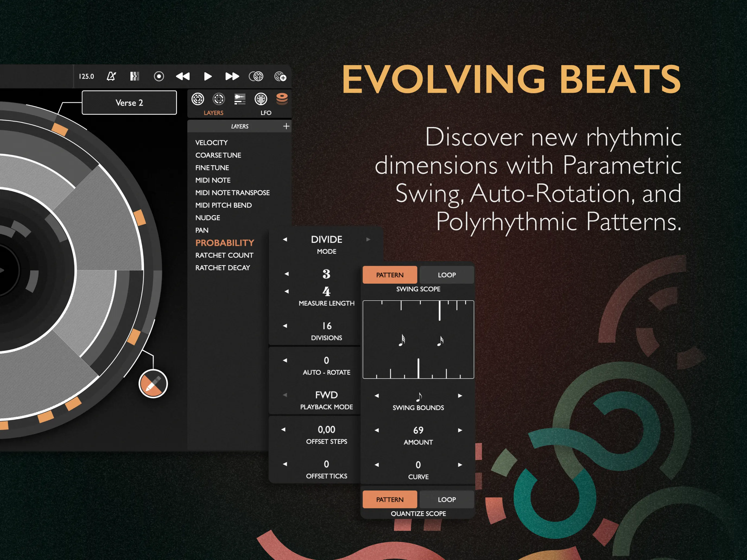Start recording with the record button
Screen dimensions: 747x560
[159, 77]
